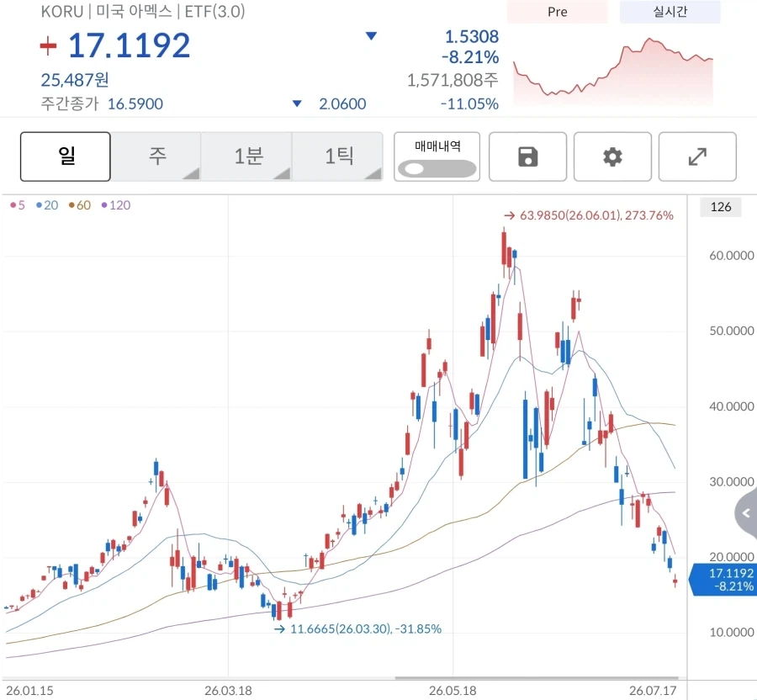Click the 126 candle count box
Screen dimensions: 757x700
[720, 207]
